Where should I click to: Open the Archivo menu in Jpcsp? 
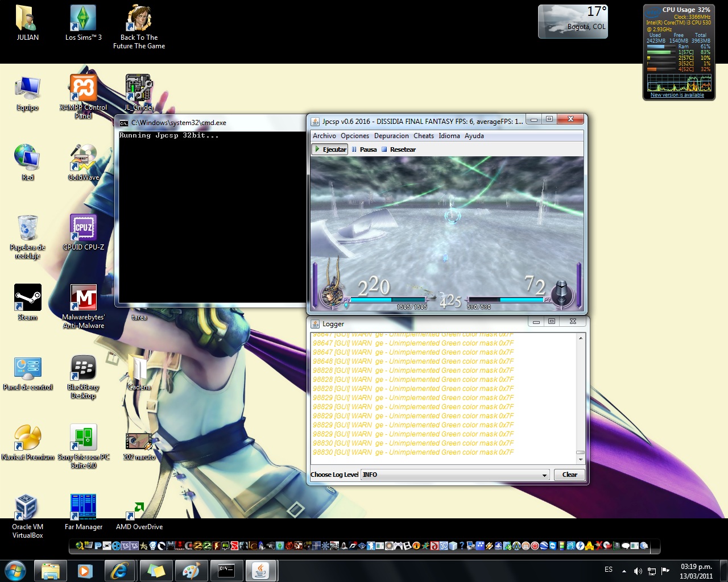tap(324, 136)
